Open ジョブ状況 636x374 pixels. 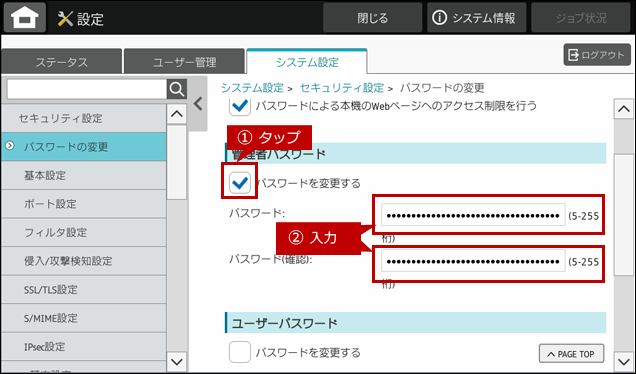pos(581,18)
